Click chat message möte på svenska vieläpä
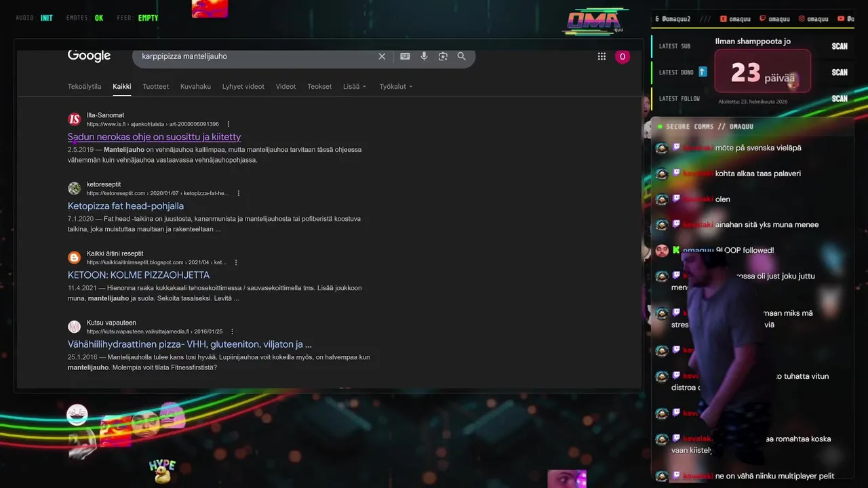 point(758,148)
